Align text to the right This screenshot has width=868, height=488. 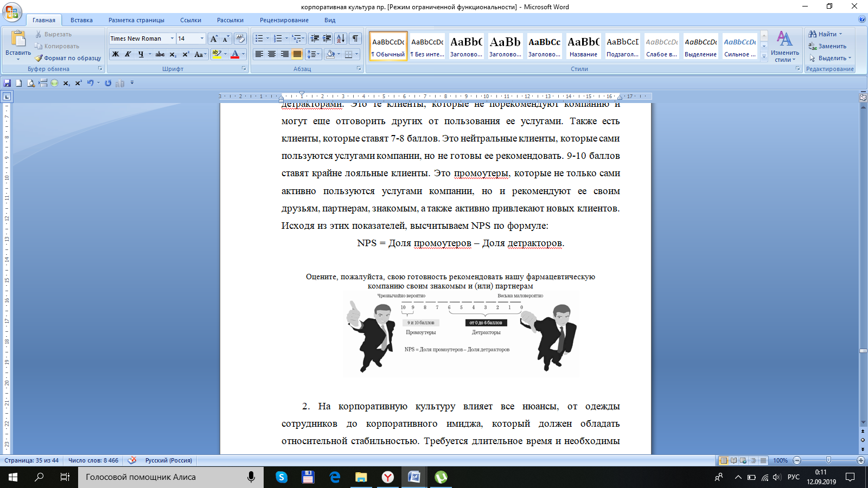284,54
